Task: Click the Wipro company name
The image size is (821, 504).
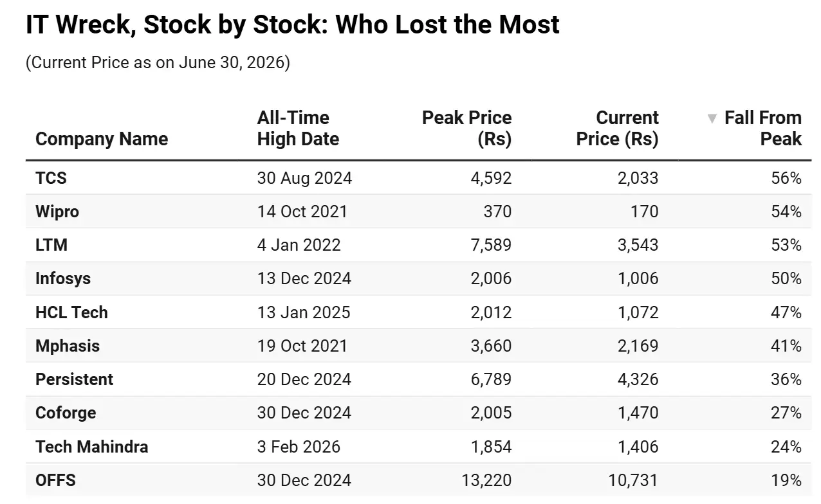Action: coord(57,212)
